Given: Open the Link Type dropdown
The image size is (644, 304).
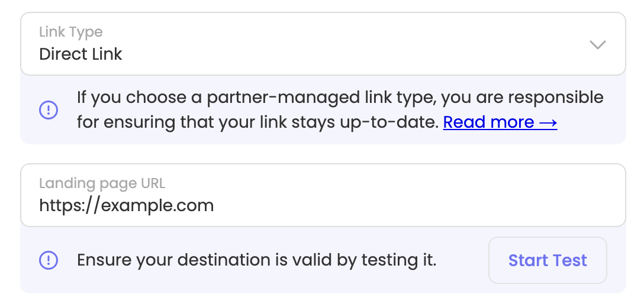Looking at the screenshot, I should (x=323, y=44).
